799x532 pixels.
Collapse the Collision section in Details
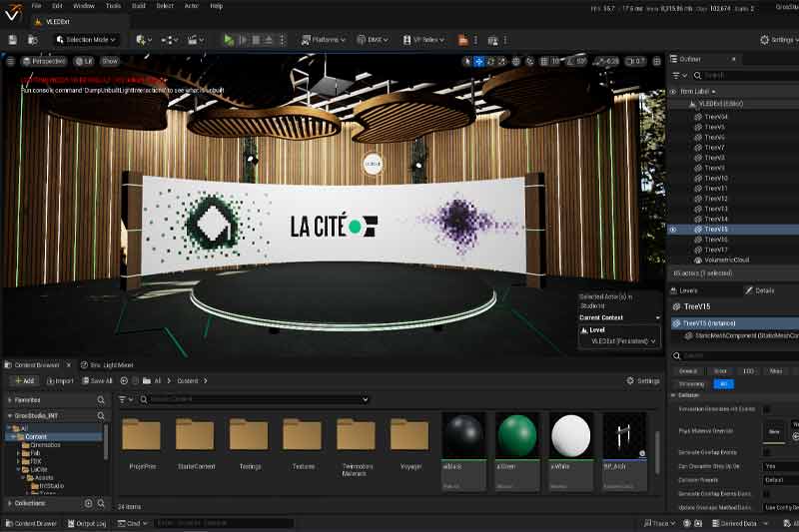673,395
